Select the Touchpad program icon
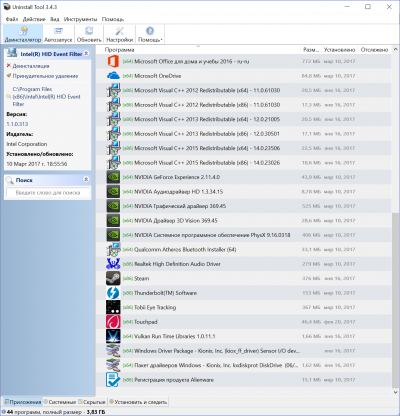Viewport: 400px width, 416px height. point(113,322)
